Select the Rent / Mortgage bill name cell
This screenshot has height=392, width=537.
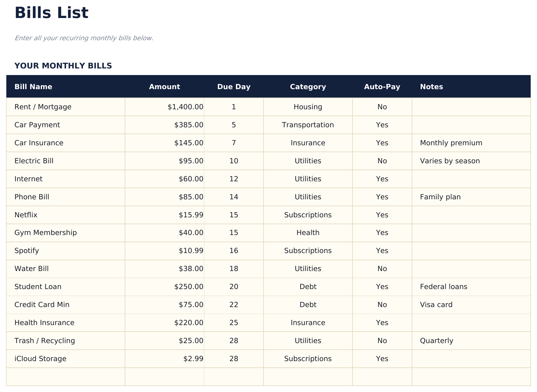click(43, 107)
